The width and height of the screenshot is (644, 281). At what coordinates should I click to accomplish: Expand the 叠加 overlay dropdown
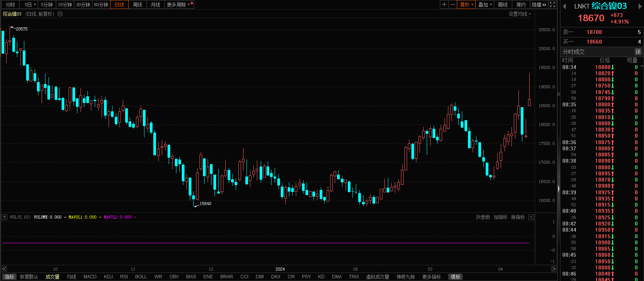point(485,5)
